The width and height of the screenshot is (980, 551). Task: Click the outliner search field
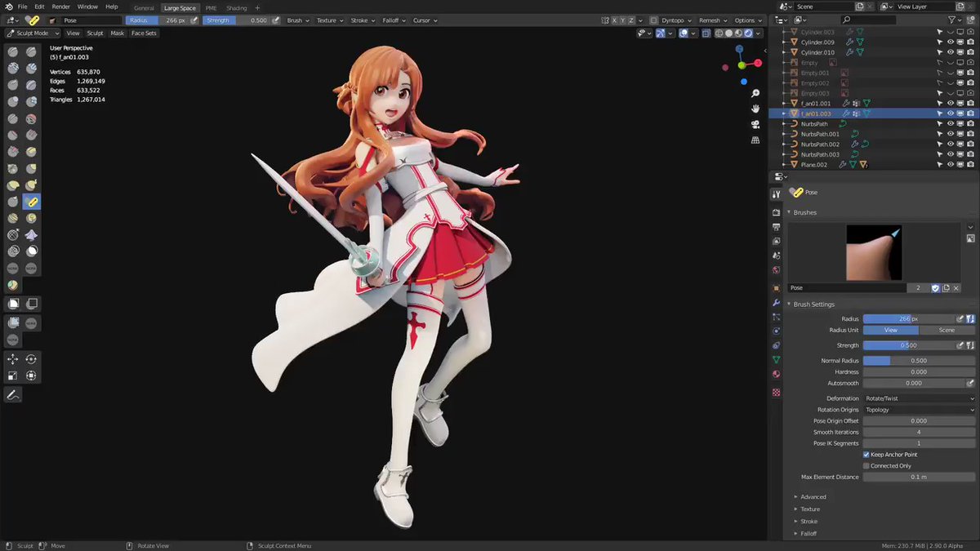click(869, 20)
